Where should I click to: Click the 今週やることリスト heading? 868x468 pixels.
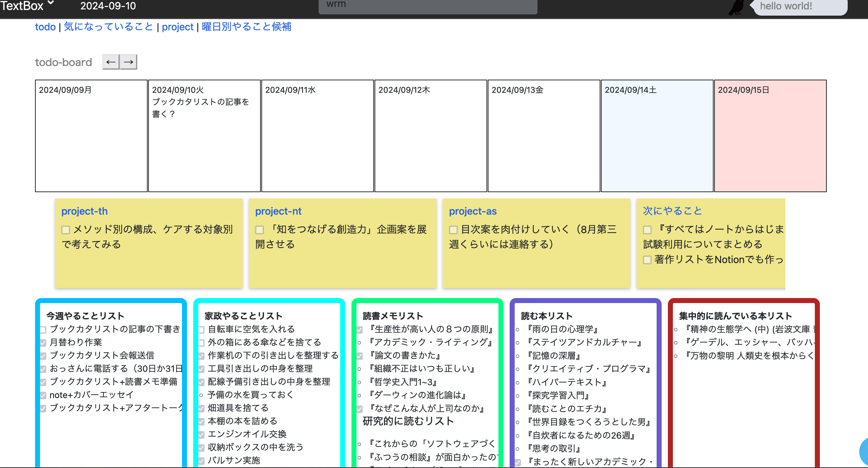(85, 316)
